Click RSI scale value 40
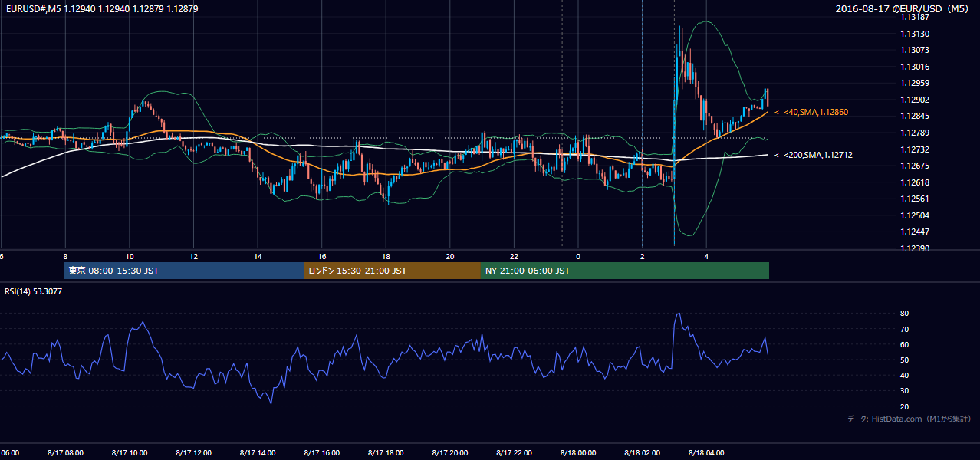 [x=904, y=375]
